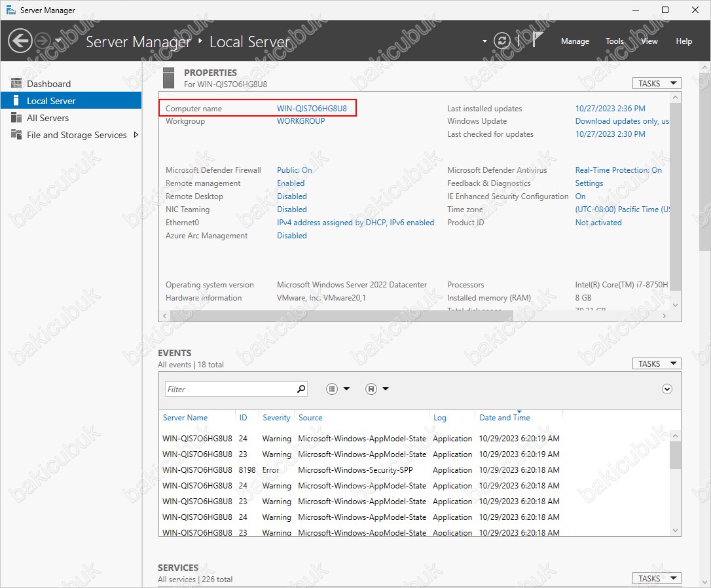Click the search magnifier in Filter box
This screenshot has width=711, height=588.
(301, 389)
